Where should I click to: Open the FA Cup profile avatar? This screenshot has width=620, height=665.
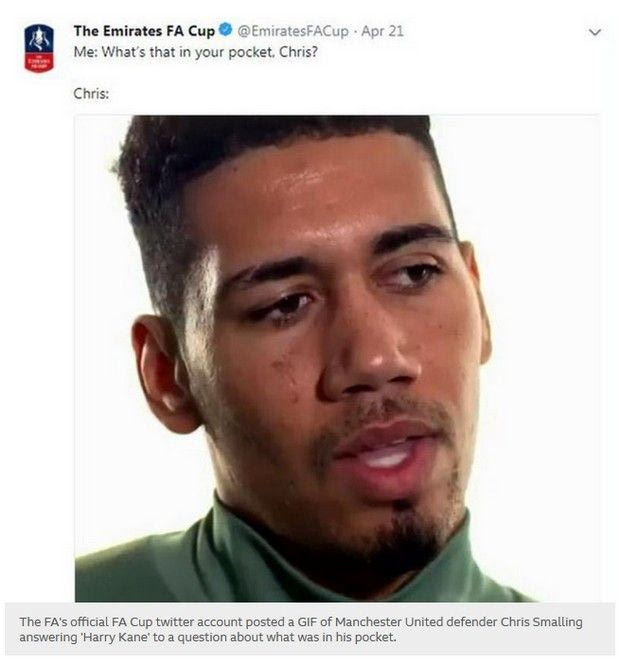[39, 48]
